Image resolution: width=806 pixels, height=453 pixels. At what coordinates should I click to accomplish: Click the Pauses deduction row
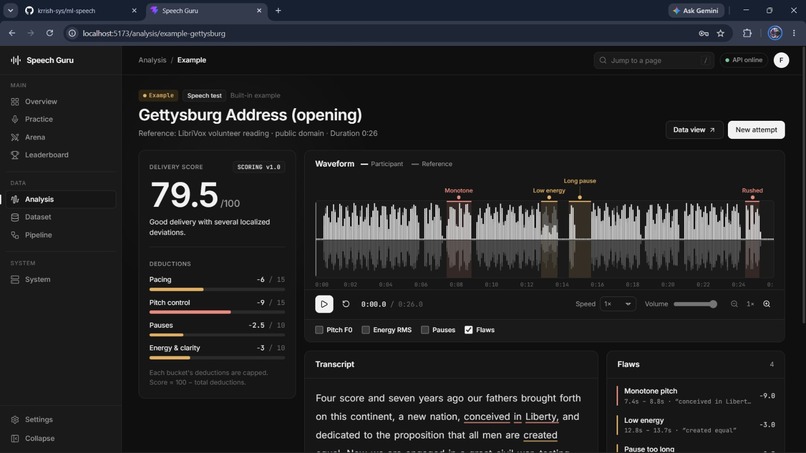(x=217, y=329)
